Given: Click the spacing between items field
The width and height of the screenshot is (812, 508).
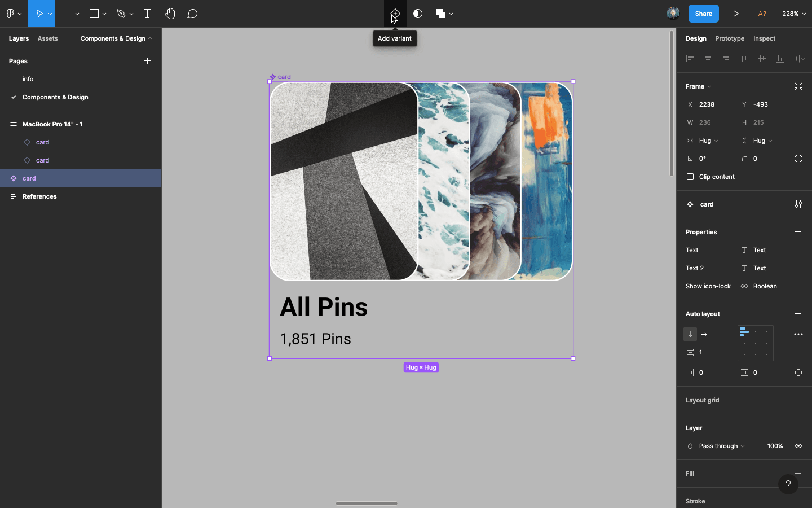Looking at the screenshot, I should (x=709, y=352).
